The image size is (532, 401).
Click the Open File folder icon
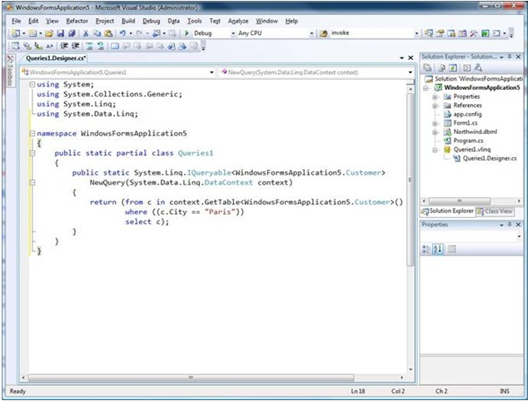(49, 33)
